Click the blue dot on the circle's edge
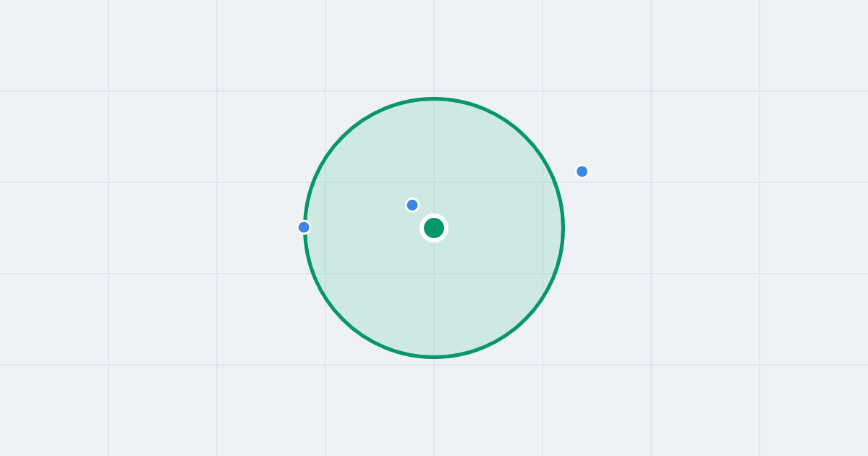This screenshot has width=868, height=456. [x=304, y=227]
